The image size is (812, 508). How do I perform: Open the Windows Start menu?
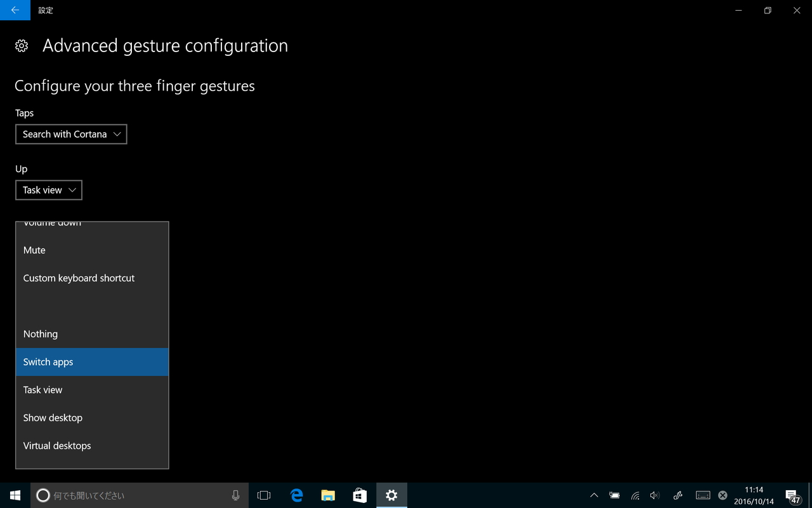tap(15, 495)
